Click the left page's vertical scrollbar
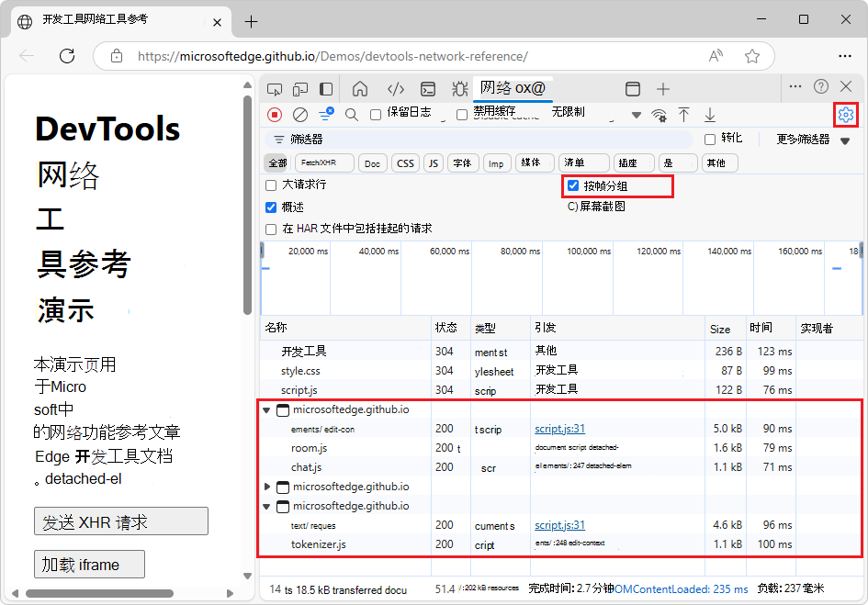Image resolution: width=868 pixels, height=605 pixels. tap(245, 184)
